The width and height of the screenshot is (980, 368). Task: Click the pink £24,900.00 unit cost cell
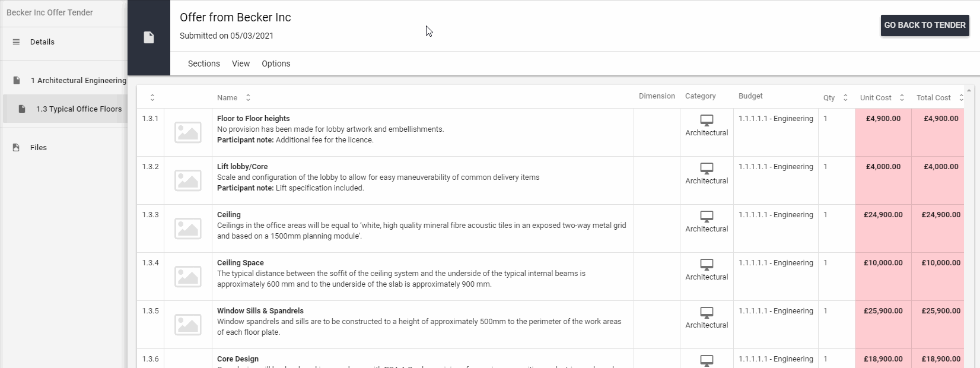tap(883, 229)
